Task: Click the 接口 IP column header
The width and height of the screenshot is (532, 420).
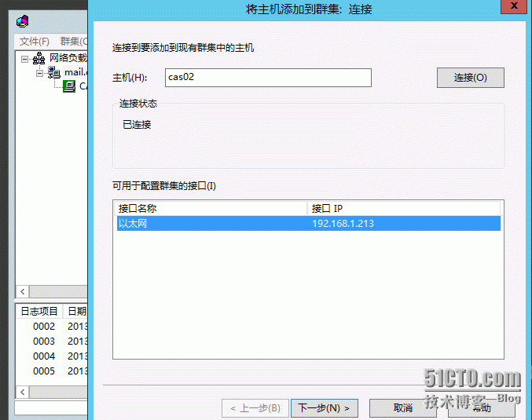Action: point(404,209)
